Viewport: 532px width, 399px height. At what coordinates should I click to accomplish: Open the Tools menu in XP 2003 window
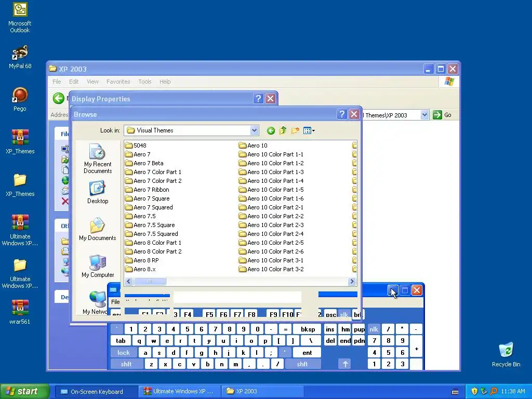pyautogui.click(x=144, y=82)
